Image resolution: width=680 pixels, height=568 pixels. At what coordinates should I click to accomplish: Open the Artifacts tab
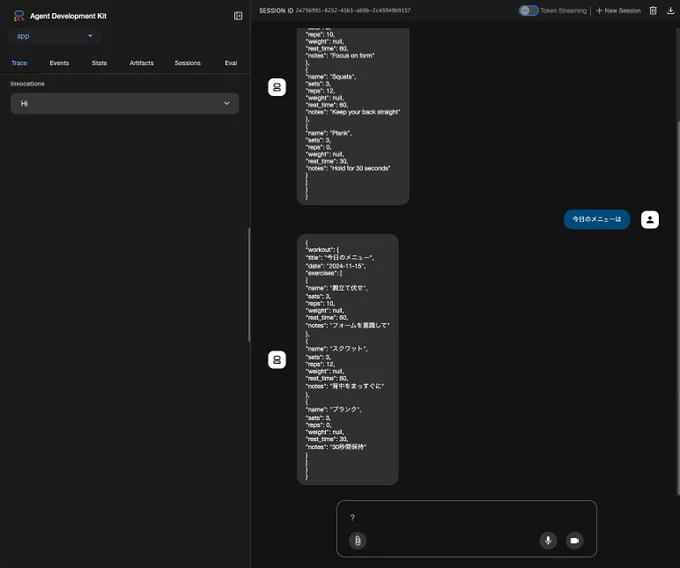point(141,63)
